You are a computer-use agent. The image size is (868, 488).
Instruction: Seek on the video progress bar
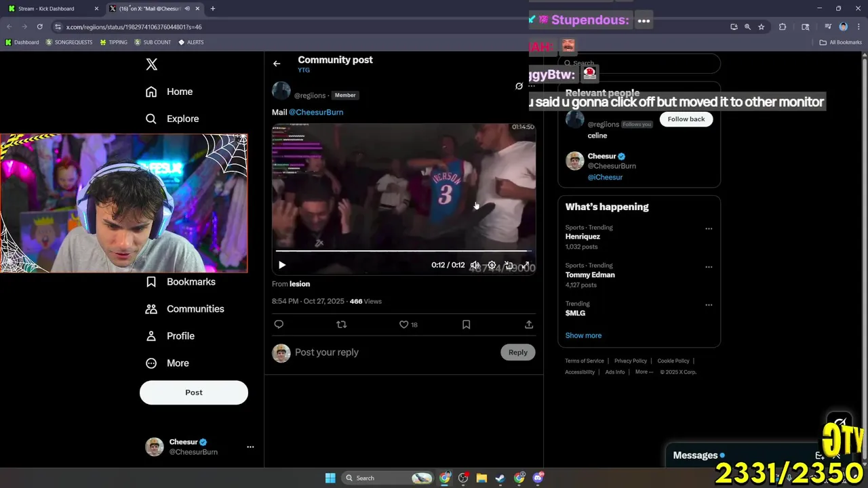click(403, 251)
